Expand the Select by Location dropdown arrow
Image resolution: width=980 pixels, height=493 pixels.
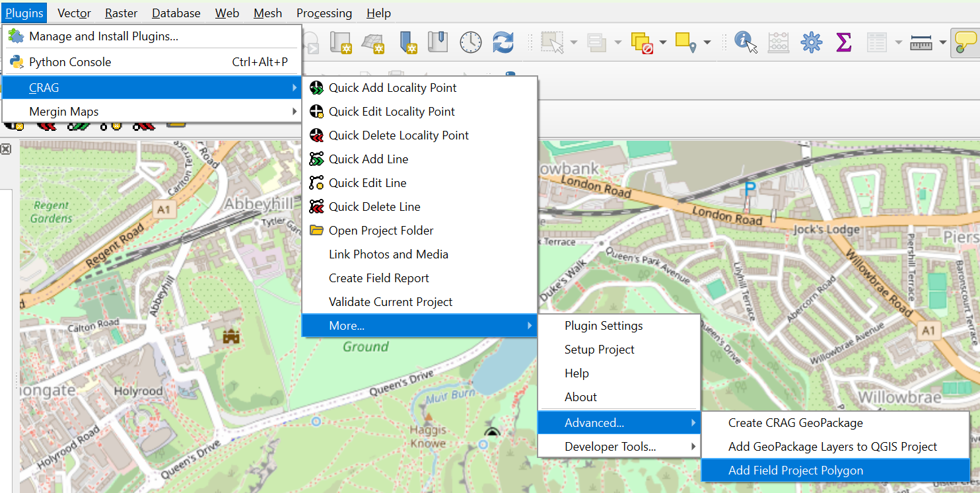(x=707, y=42)
